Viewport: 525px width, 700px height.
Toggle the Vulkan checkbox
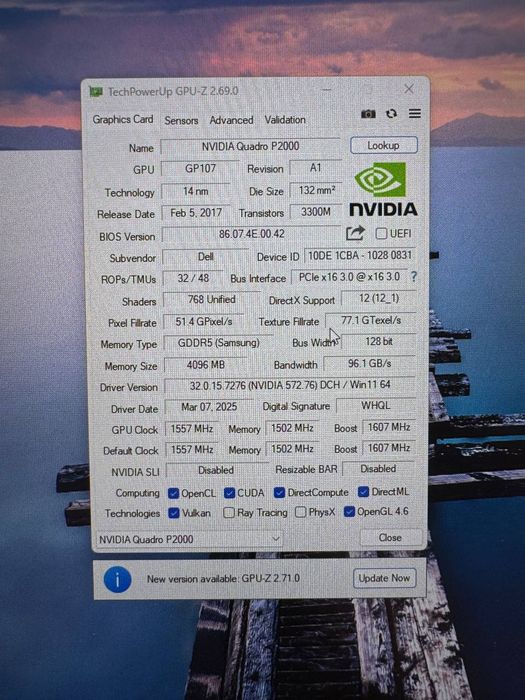click(x=174, y=513)
